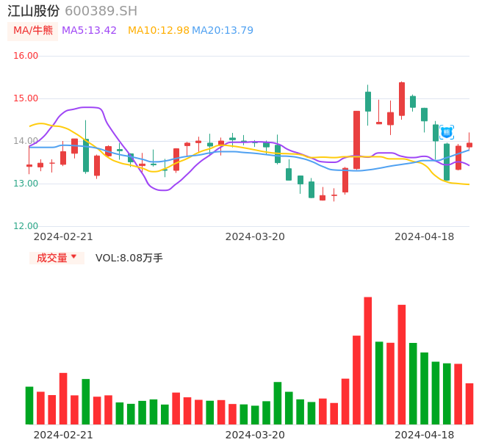Click the tallest red volume bar
504x445 pixels.
[367, 360]
